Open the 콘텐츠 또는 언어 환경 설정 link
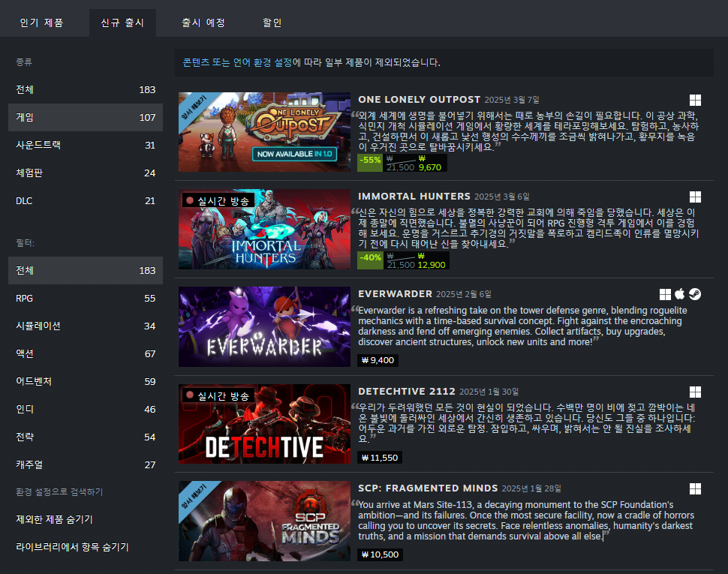 click(237, 62)
